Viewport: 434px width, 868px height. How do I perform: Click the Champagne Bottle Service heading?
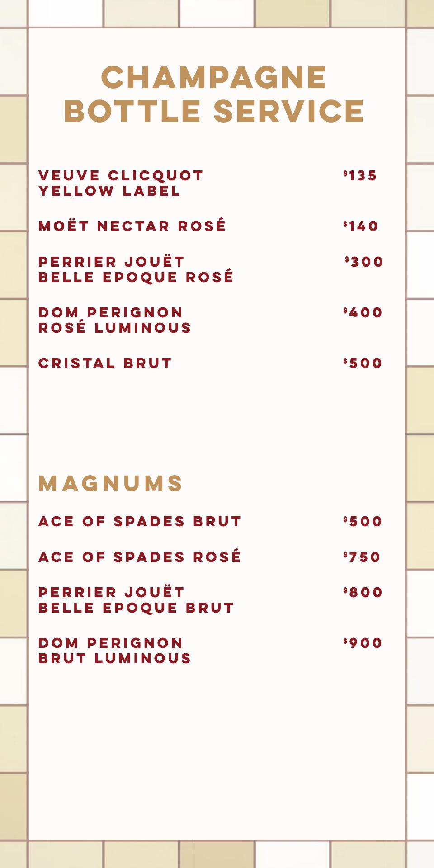pyautogui.click(x=214, y=94)
